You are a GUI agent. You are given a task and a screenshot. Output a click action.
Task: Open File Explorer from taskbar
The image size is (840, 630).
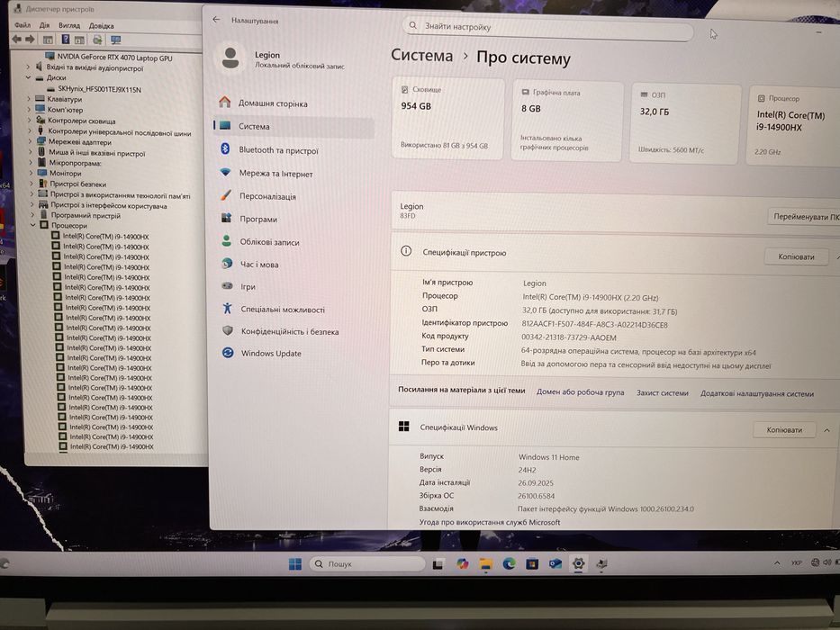[x=486, y=563]
